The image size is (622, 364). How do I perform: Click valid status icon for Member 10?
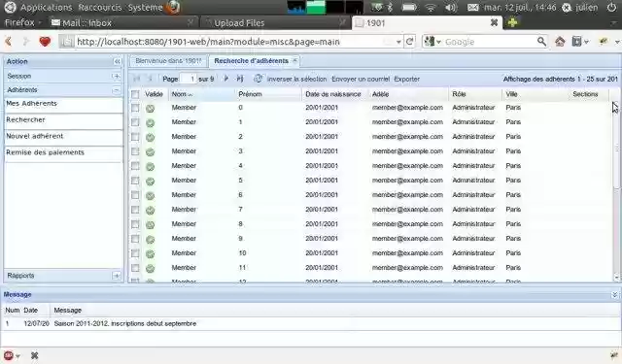click(x=150, y=253)
